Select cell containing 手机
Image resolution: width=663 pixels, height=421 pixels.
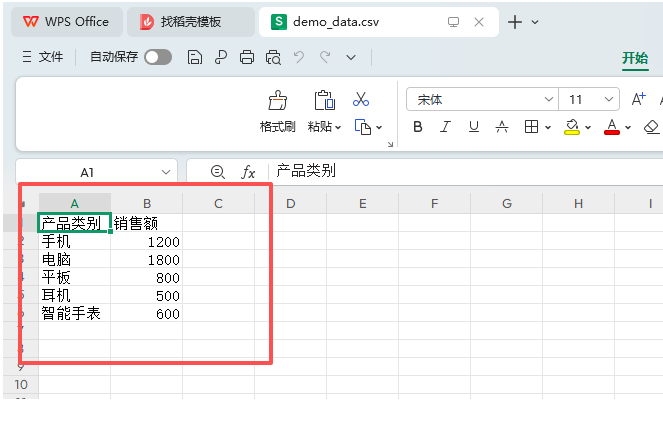click(75, 241)
